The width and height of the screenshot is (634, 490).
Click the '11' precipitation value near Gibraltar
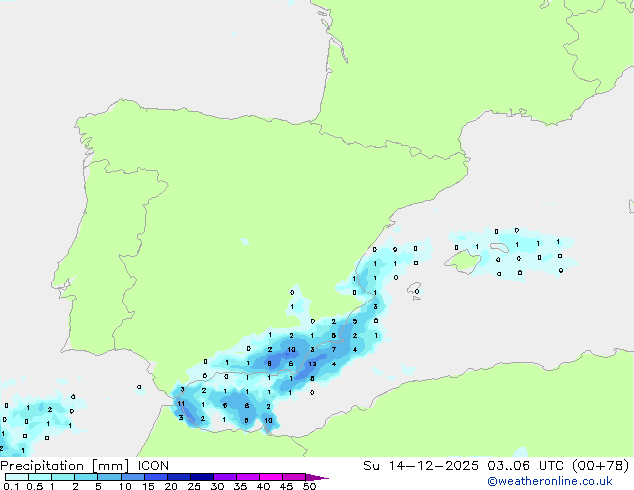tap(181, 403)
